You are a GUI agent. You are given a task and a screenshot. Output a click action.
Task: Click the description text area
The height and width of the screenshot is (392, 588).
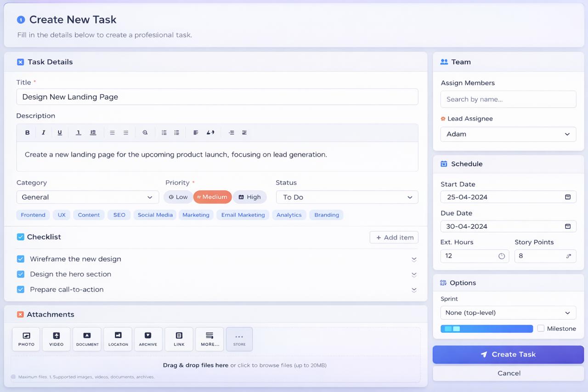coord(217,156)
